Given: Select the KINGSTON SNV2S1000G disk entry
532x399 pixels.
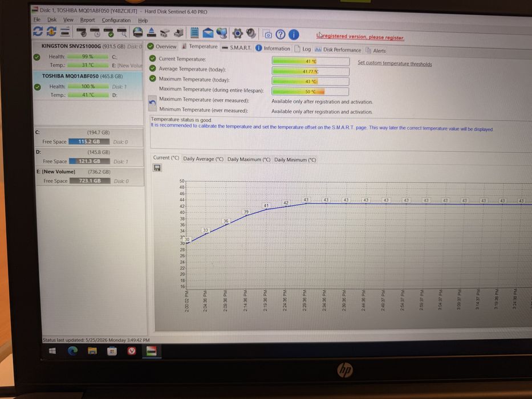Looking at the screenshot, I should [87, 56].
